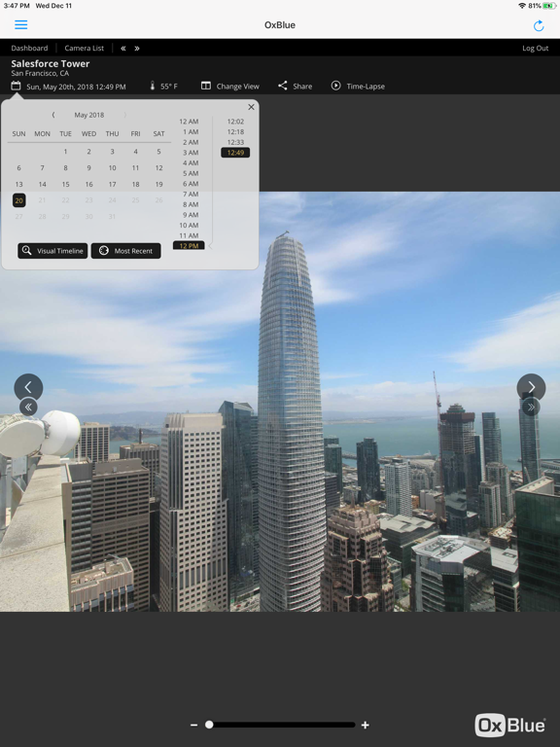
Task: Zoom out with the minus icon
Action: point(193,725)
